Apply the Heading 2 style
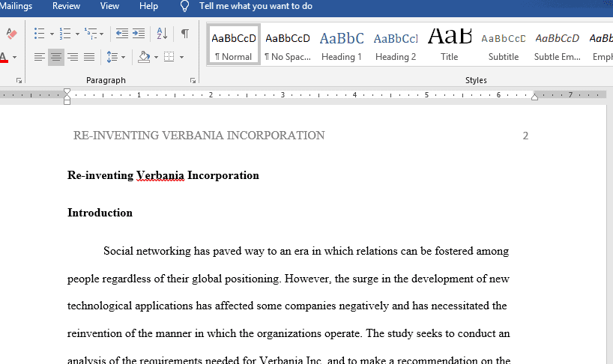This screenshot has width=613, height=364. pyautogui.click(x=395, y=44)
